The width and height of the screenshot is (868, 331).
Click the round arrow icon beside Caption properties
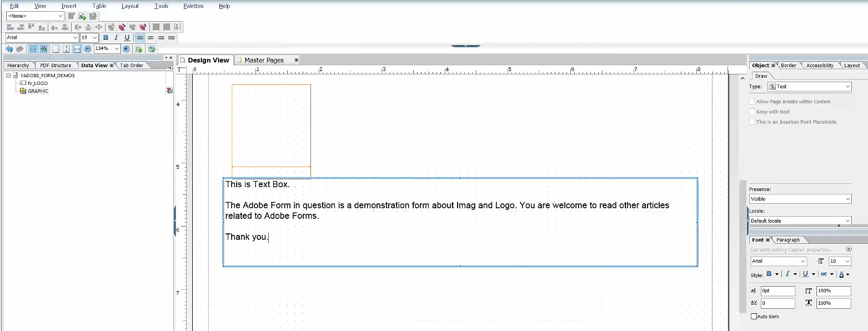(x=848, y=250)
